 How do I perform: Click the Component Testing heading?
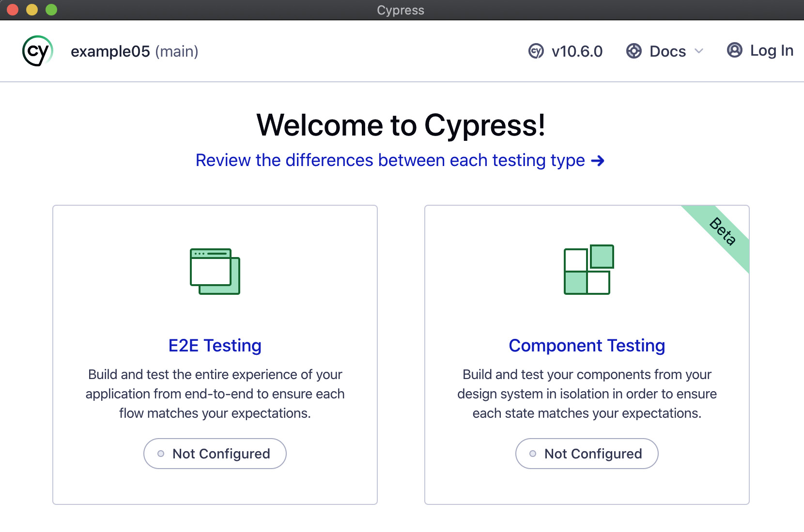pos(587,345)
